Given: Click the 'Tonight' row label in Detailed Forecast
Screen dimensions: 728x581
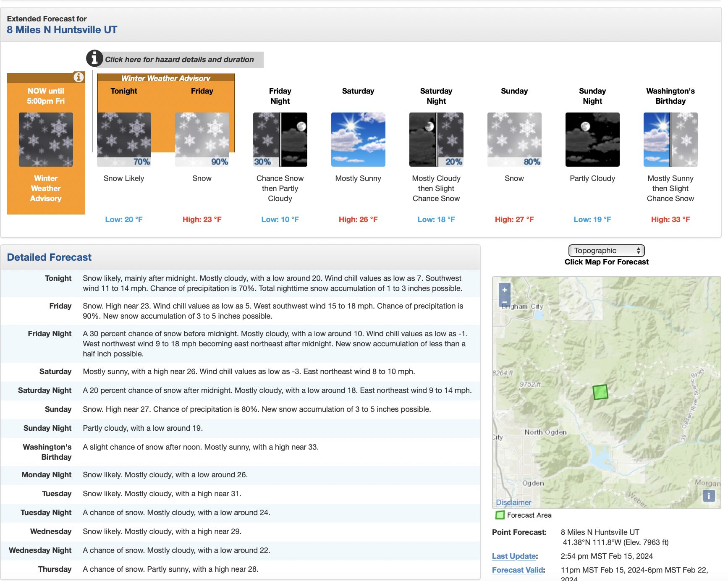Looking at the screenshot, I should pos(58,278).
